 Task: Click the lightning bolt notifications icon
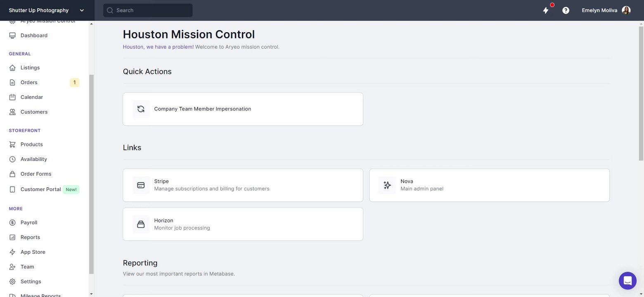pyautogui.click(x=546, y=10)
